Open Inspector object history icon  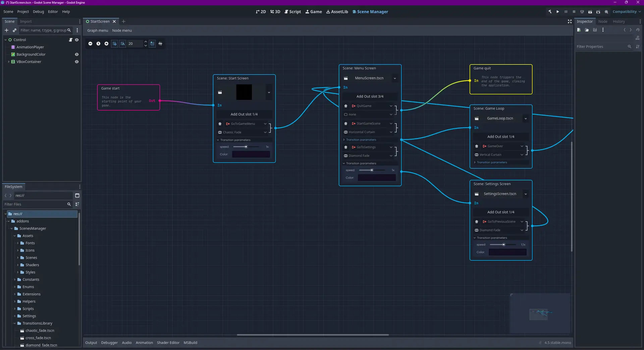[x=638, y=30]
